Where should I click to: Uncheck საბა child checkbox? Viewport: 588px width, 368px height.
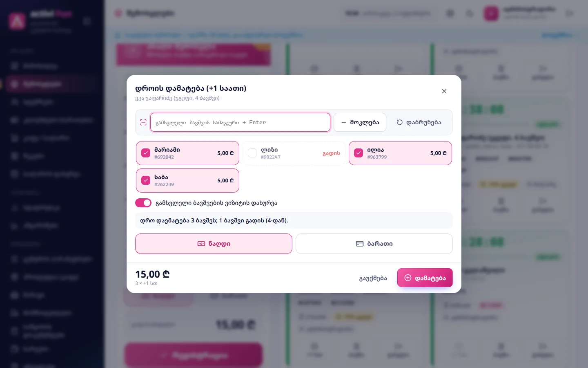click(146, 180)
